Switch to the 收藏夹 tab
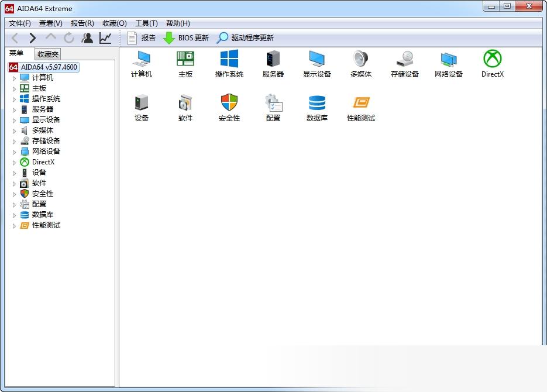Screen dimensions: 547x392 48,54
